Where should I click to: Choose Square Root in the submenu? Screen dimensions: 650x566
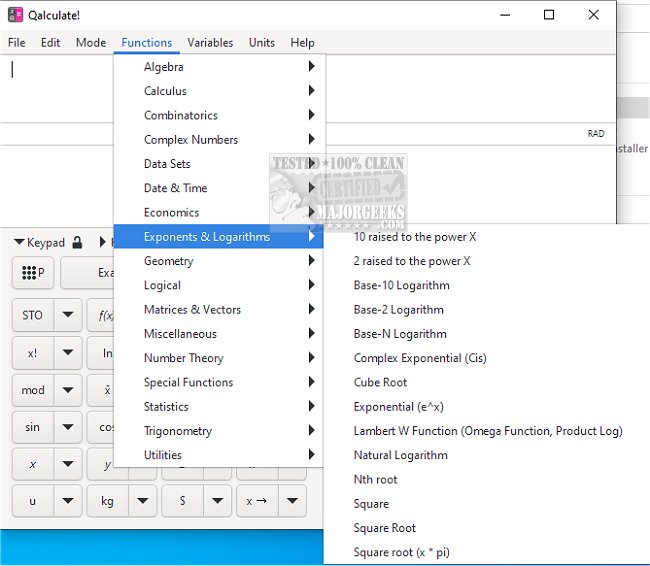tap(384, 528)
